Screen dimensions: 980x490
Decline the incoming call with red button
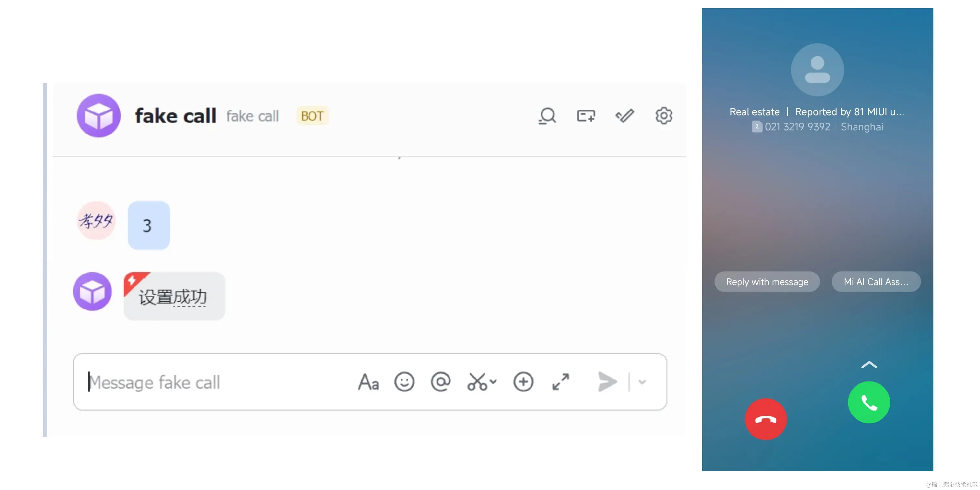pyautogui.click(x=765, y=419)
